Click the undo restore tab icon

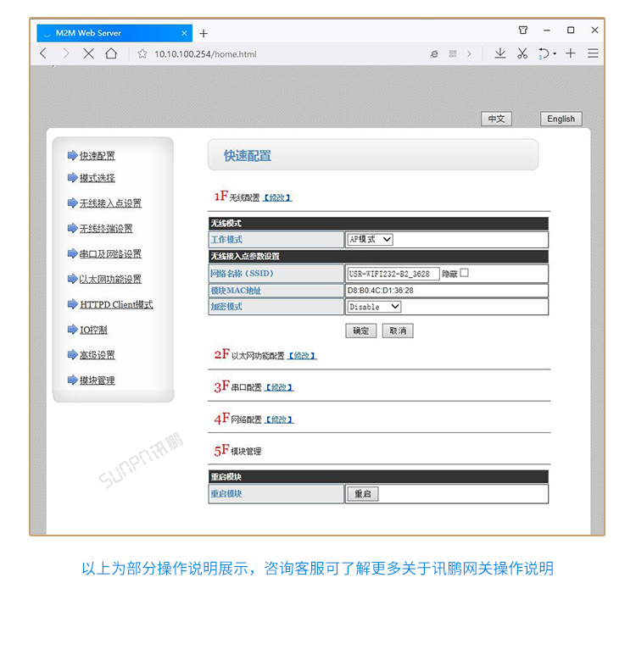(x=544, y=53)
